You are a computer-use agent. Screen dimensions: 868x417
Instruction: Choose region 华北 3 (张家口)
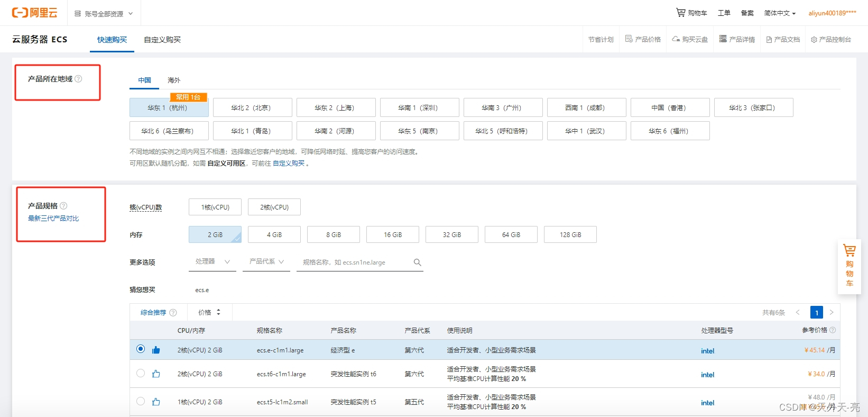coord(754,107)
